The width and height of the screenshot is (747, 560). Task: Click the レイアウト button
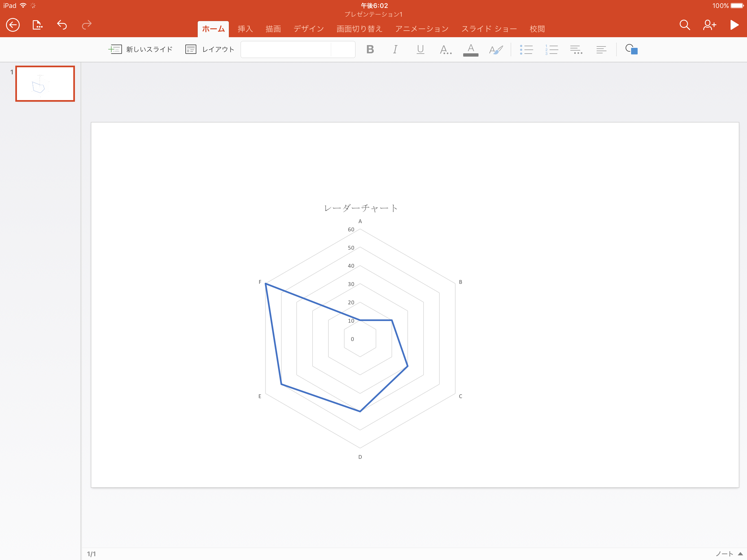coord(210,50)
